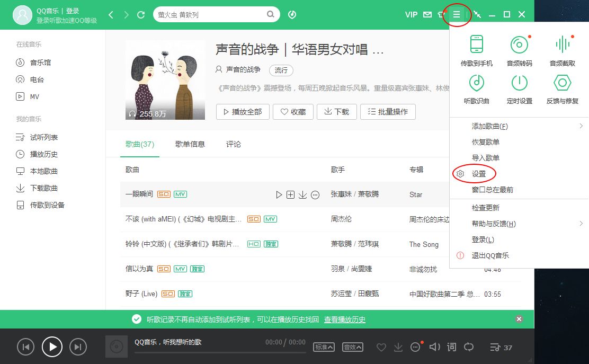Toggle the desktop lyrics 词 button
This screenshot has height=364, width=589.
click(x=451, y=347)
